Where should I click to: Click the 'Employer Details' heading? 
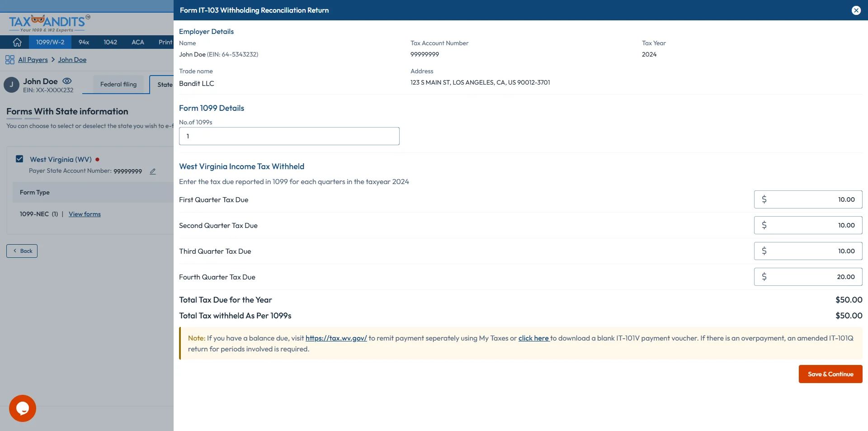coord(206,32)
